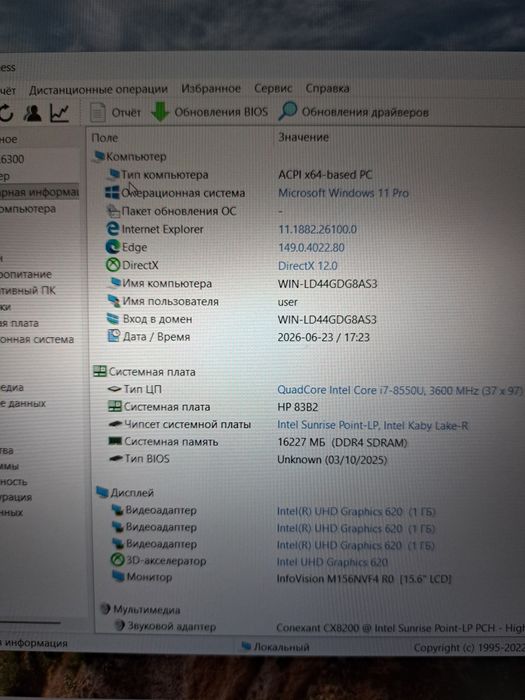This screenshot has height=700, width=525.
Task: Click the Звуковой адаптер icon
Action: 120,625
